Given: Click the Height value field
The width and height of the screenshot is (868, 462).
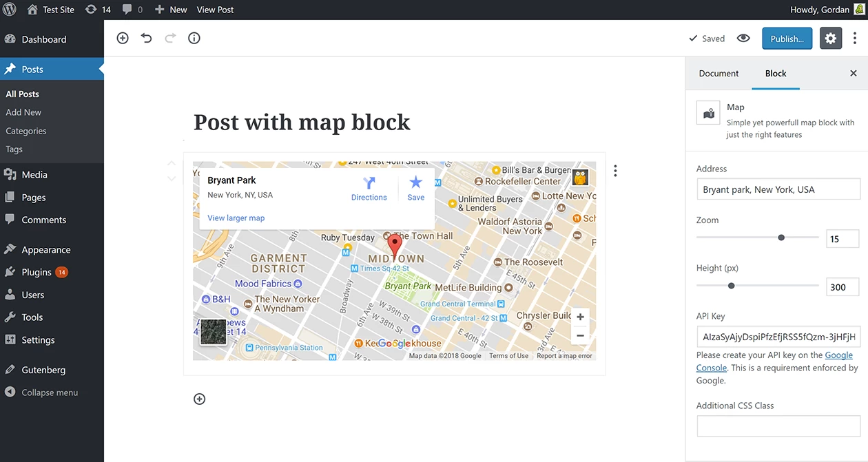Looking at the screenshot, I should [843, 287].
